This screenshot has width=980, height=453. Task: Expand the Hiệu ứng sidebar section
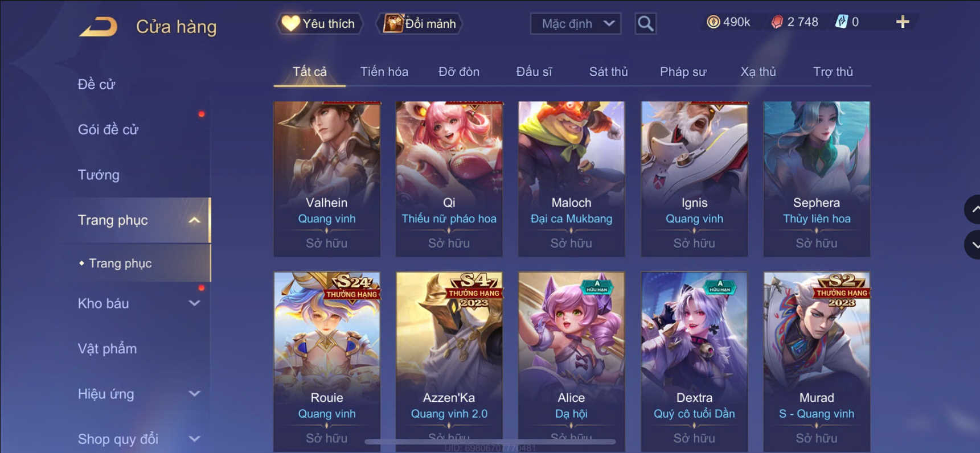pyautogui.click(x=194, y=394)
